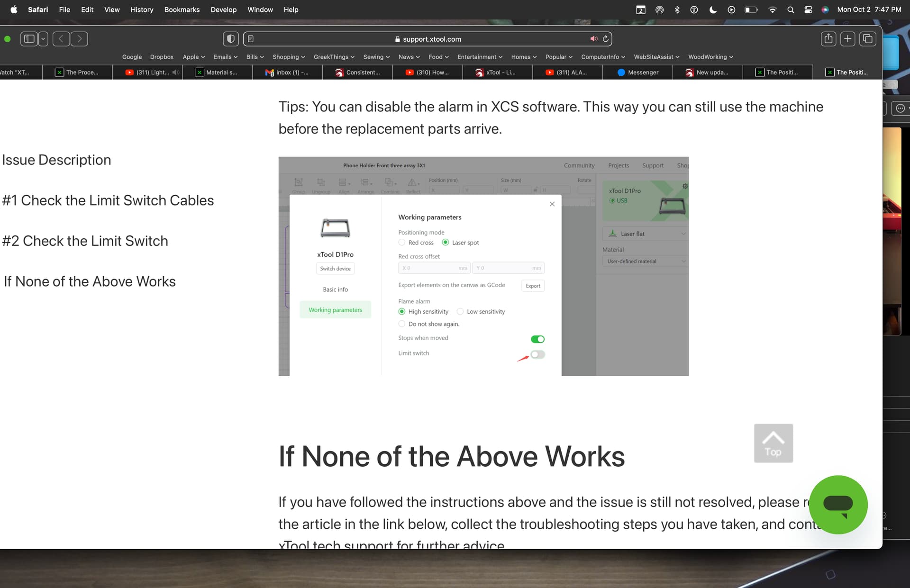Open the privacy report shield icon
The height and width of the screenshot is (588, 910).
point(231,39)
